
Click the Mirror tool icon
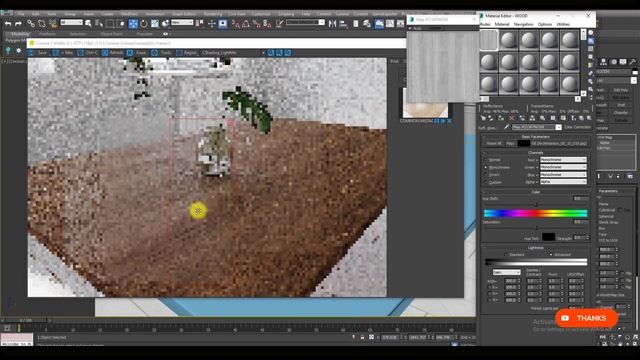tap(332, 24)
